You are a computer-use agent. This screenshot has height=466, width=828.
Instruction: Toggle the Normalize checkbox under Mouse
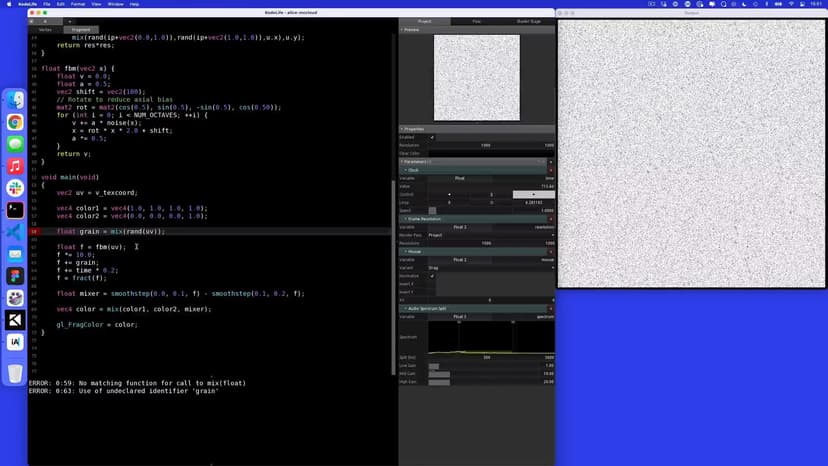point(432,276)
